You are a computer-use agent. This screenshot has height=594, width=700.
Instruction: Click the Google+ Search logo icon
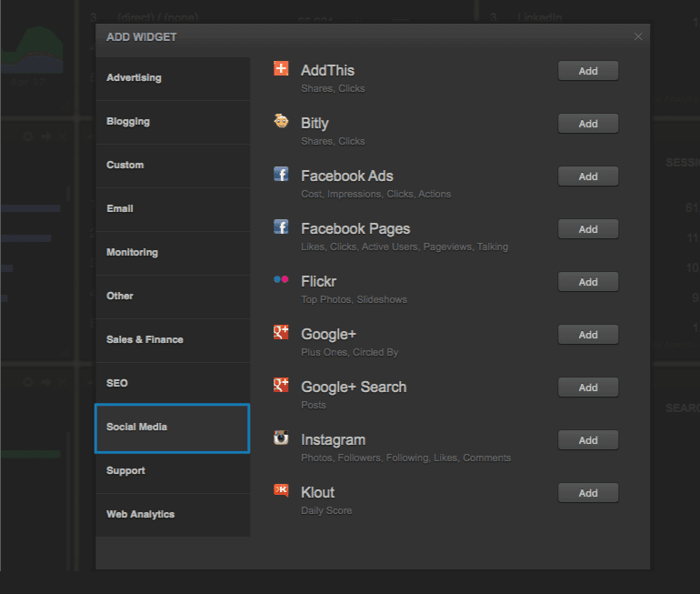pyautogui.click(x=281, y=385)
